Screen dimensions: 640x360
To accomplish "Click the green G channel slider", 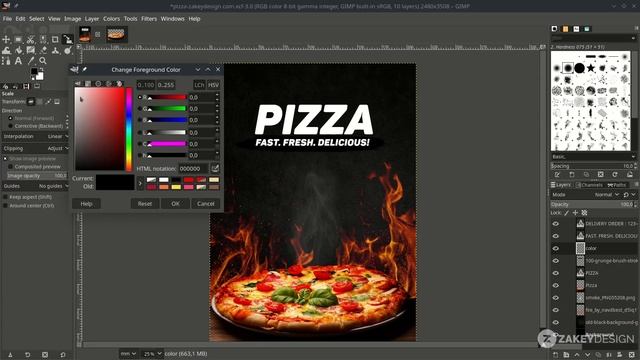I will 167,109.
